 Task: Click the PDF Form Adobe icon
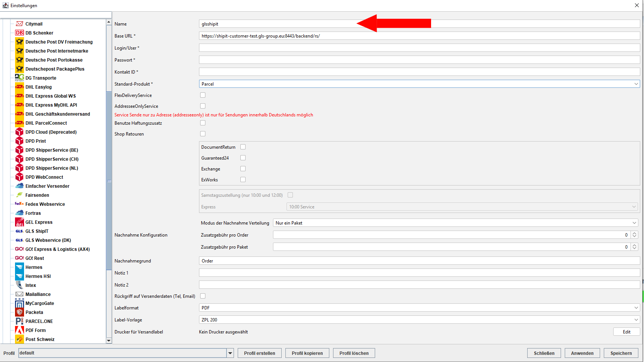[20, 330]
